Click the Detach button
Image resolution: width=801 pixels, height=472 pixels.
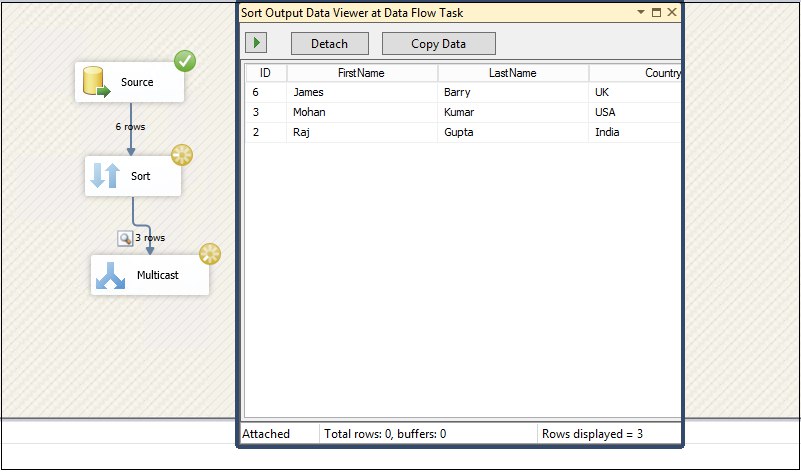coord(329,43)
